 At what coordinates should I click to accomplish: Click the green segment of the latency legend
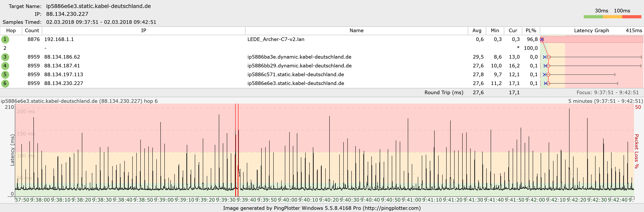coord(593,17)
